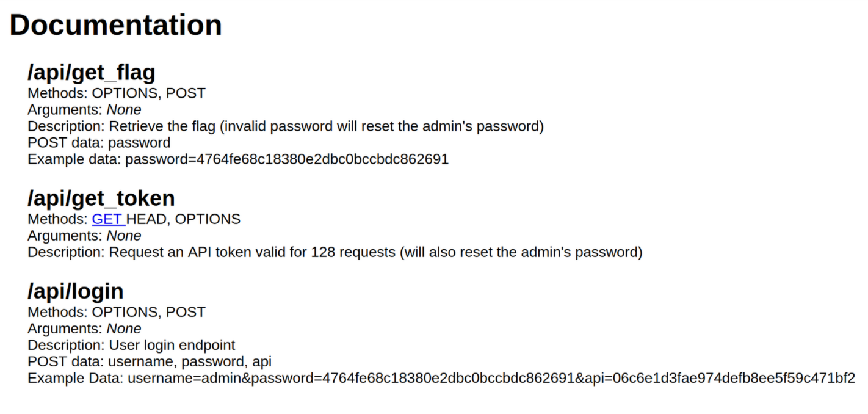This screenshot has height=414, width=868.
Task: Click 'POST data: username, password, api' line
Action: click(x=150, y=361)
